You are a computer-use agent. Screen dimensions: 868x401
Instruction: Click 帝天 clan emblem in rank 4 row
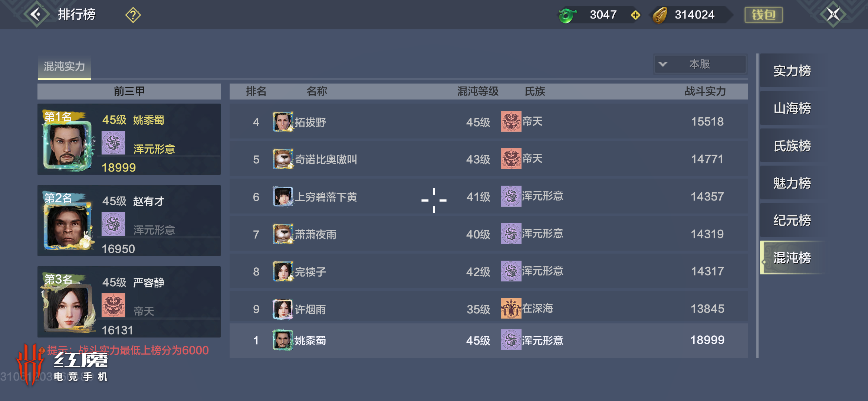(511, 121)
